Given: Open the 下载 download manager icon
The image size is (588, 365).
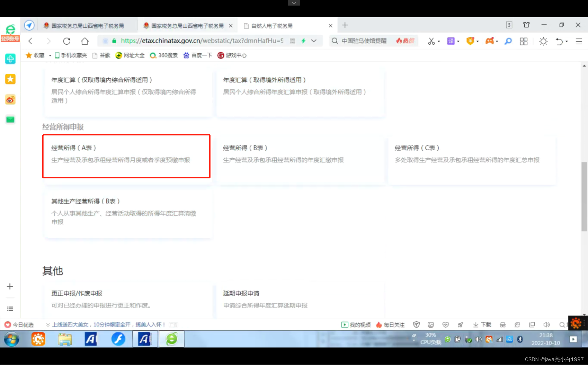Looking at the screenshot, I should (x=481, y=325).
